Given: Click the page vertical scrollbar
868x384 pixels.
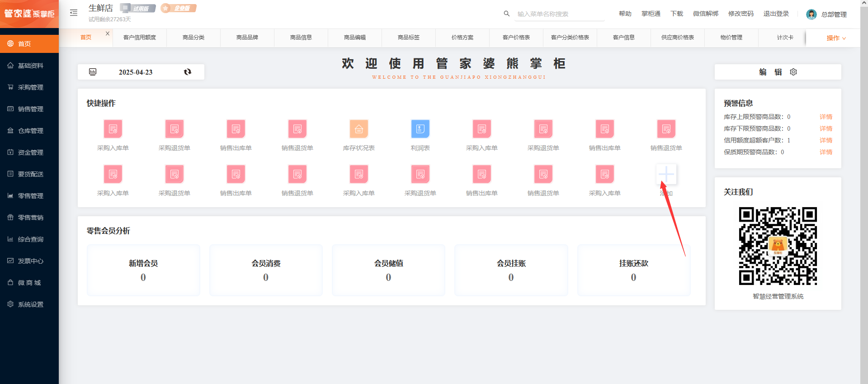Looking at the screenshot, I should [x=864, y=192].
